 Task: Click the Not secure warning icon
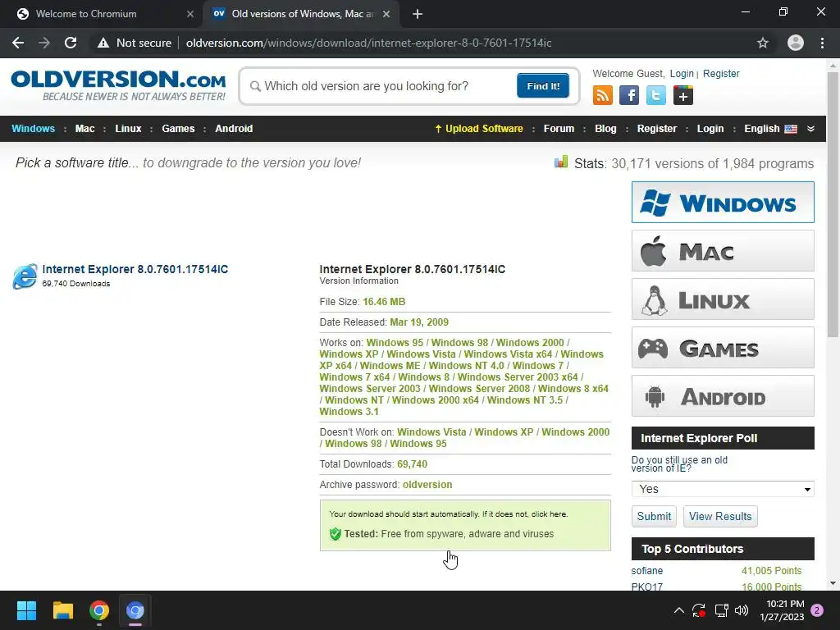coord(103,43)
